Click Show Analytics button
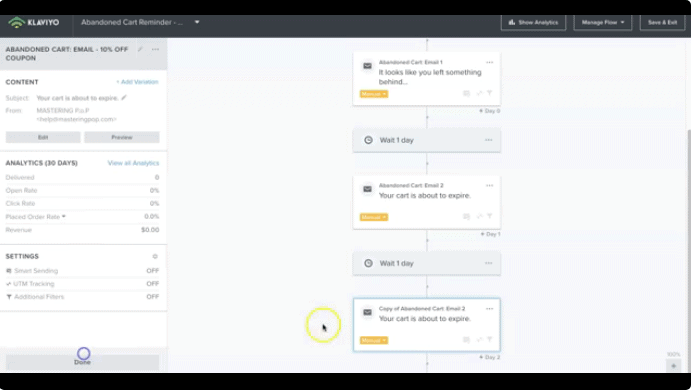Viewport: 693px width, 390px height. [533, 22]
